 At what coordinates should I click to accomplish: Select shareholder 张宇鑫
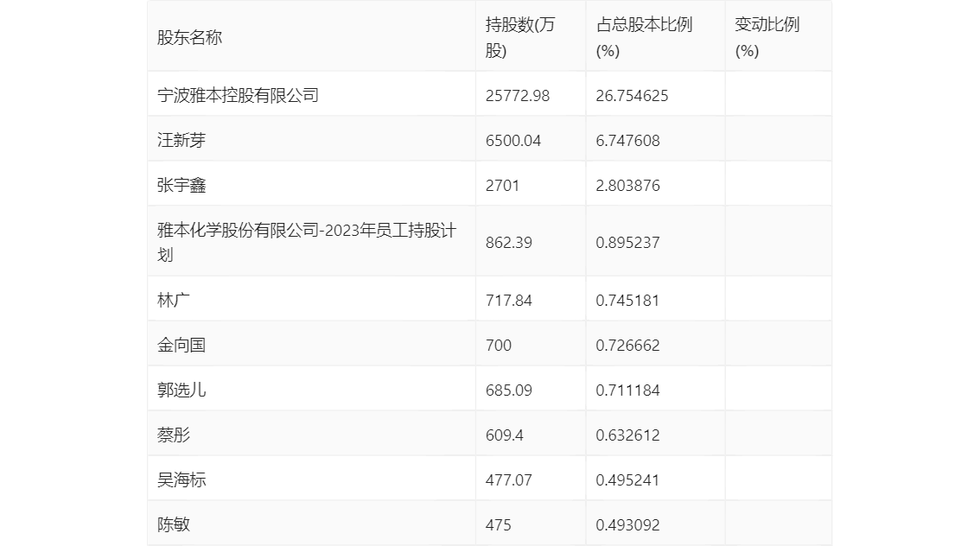click(x=181, y=186)
